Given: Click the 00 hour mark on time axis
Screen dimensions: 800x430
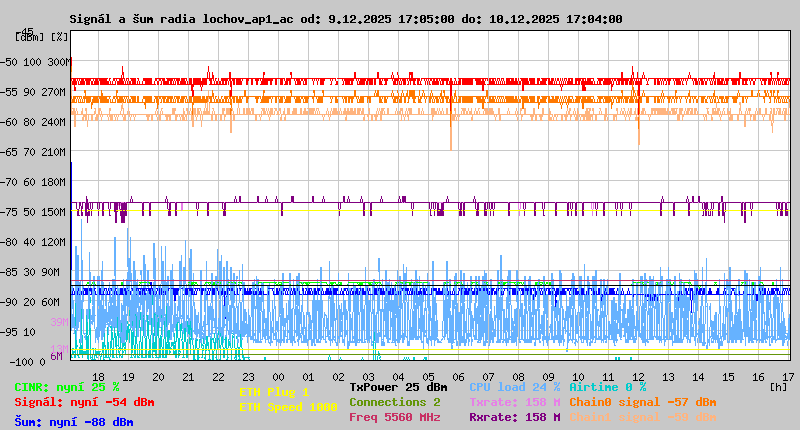Looking at the screenshot, I should (278, 376).
